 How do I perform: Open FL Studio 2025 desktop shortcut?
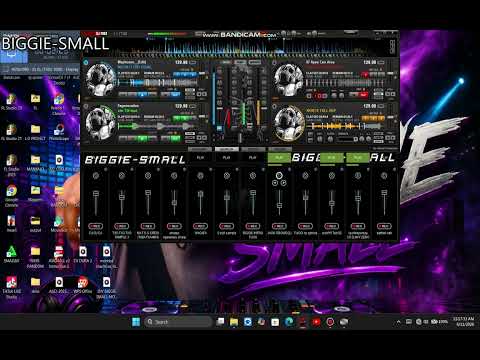12,165
